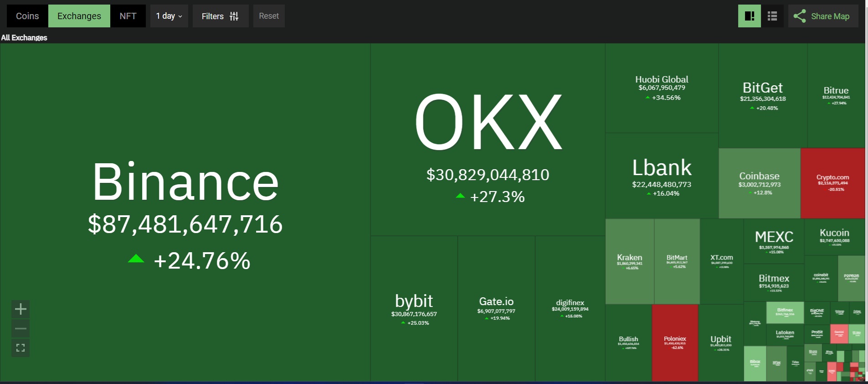Toggle fullscreen map icon
The height and width of the screenshot is (384, 868).
[21, 348]
